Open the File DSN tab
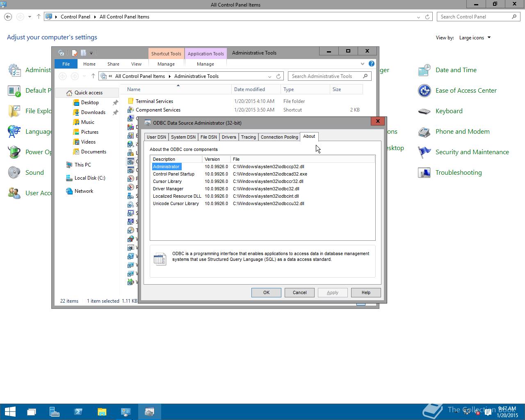 pos(208,137)
